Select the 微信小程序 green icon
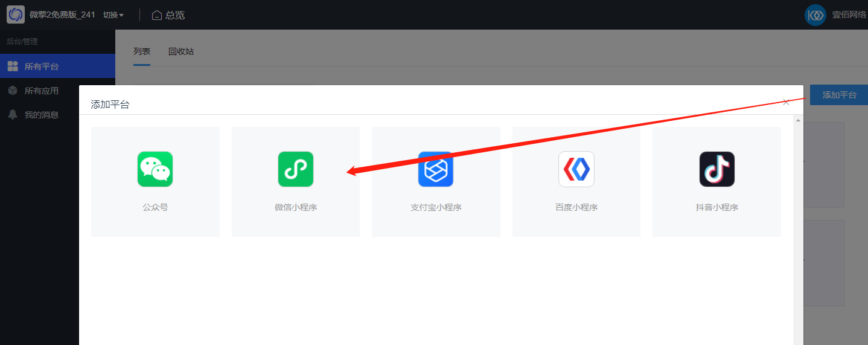868x345 pixels. tap(296, 169)
